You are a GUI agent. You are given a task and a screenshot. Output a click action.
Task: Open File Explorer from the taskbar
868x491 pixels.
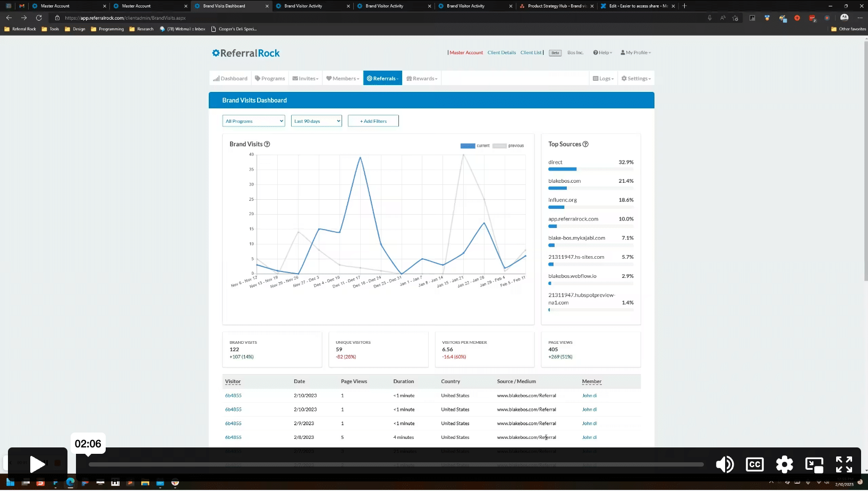pos(145,483)
